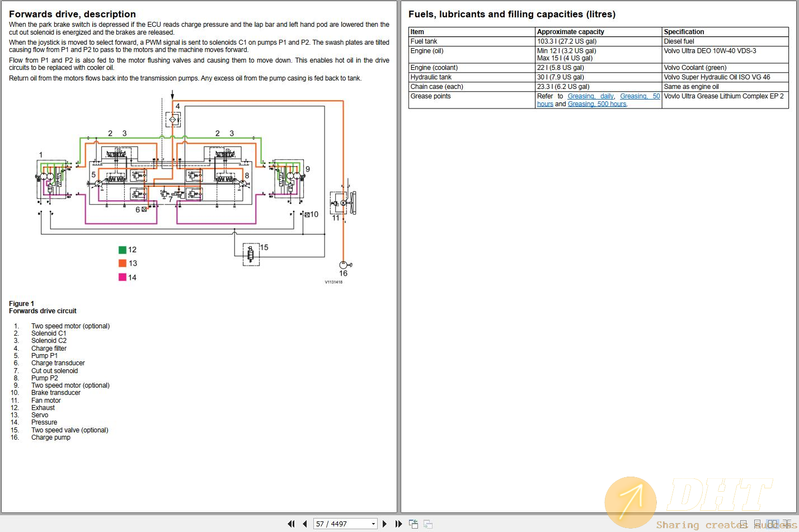Click list item 'Pump P2'

click(x=44, y=378)
